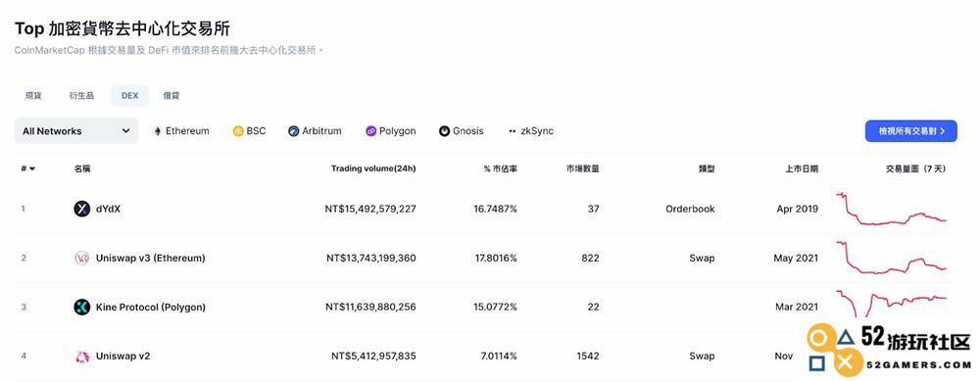Click the BSC yellow network icon
Viewport: 980px width, 382px height.
pos(238,131)
